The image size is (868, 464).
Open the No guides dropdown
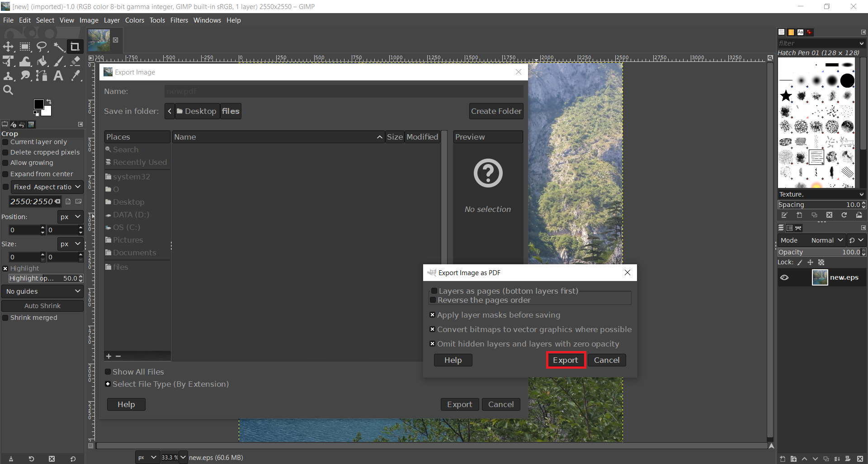pos(42,291)
